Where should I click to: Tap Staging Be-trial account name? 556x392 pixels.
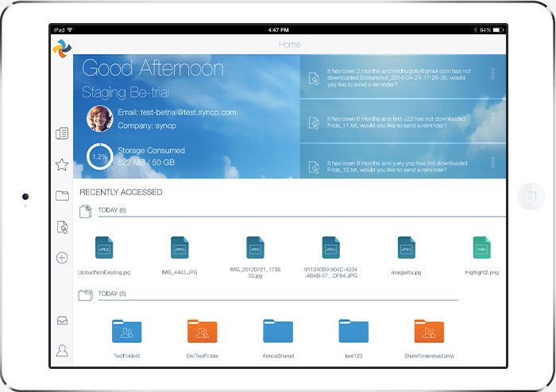coord(125,92)
